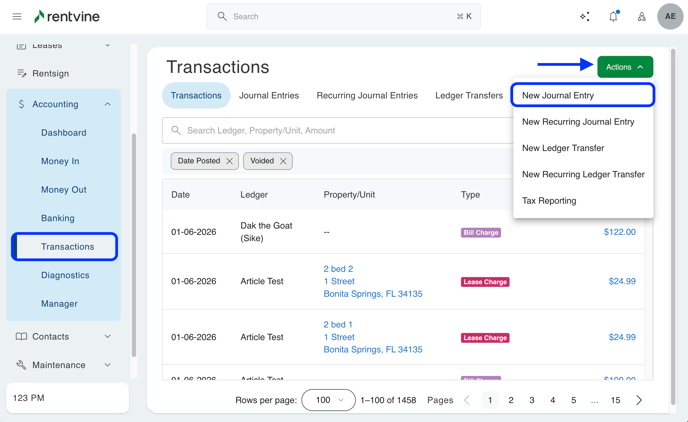Open the Recurring Journal Entries tab
This screenshot has width=688, height=422.
[367, 96]
